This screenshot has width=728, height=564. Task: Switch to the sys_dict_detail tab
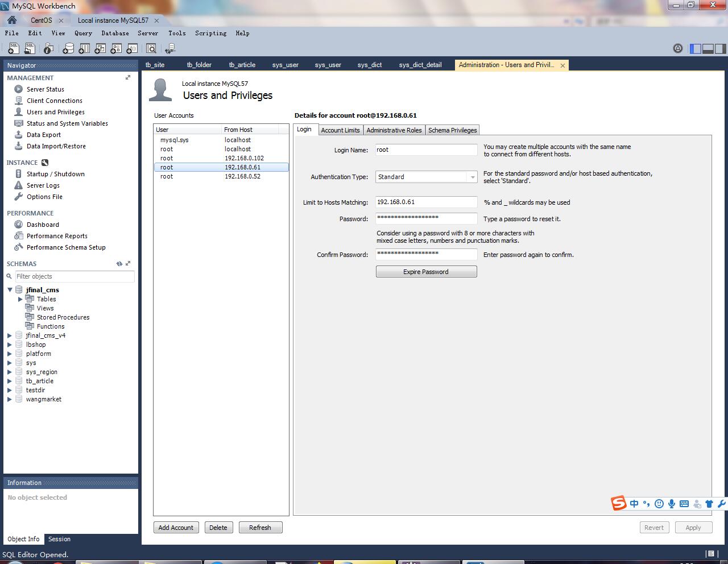pyautogui.click(x=420, y=65)
